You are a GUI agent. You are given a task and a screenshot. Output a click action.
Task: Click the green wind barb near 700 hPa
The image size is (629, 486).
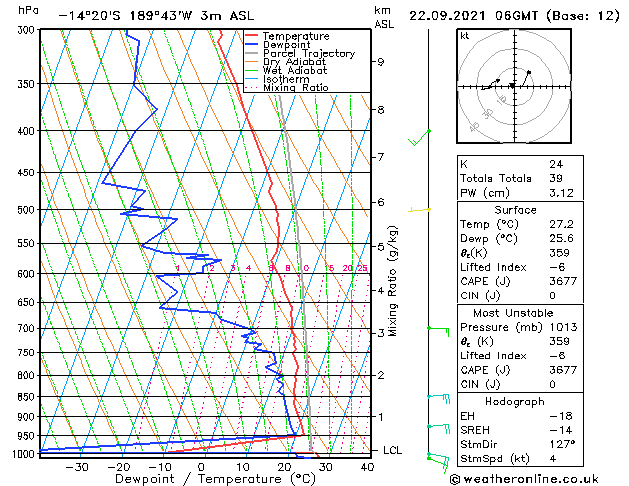pos(436,328)
